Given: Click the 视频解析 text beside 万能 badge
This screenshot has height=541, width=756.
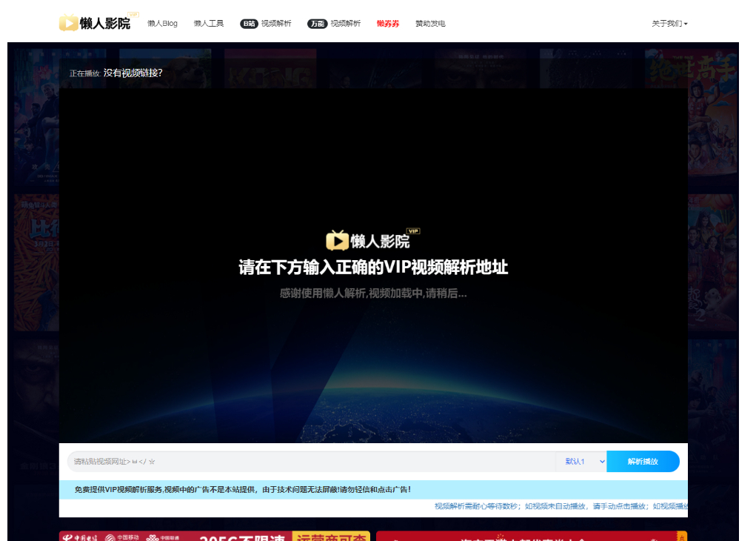Looking at the screenshot, I should click(346, 24).
